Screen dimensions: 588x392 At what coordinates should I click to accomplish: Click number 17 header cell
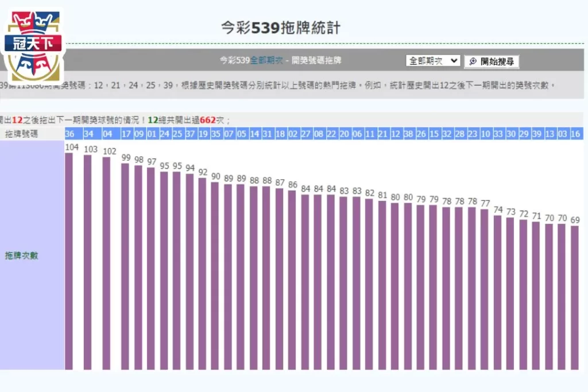[126, 134]
